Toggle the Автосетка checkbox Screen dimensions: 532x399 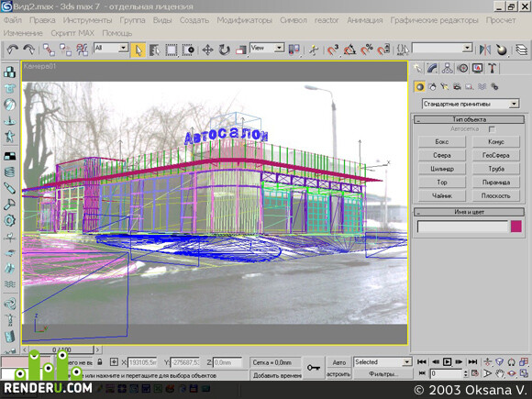(x=492, y=129)
